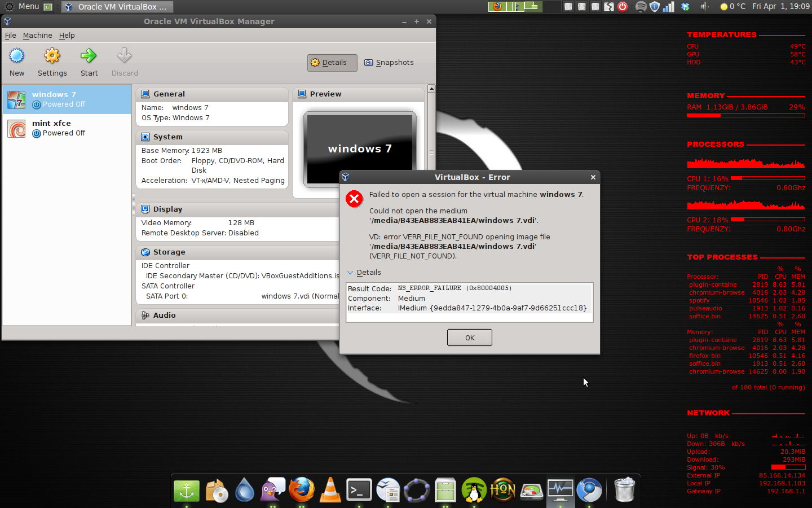Click the Oracle VM VirtualBox taskbar entry
This screenshot has width=812, height=508.
(117, 7)
